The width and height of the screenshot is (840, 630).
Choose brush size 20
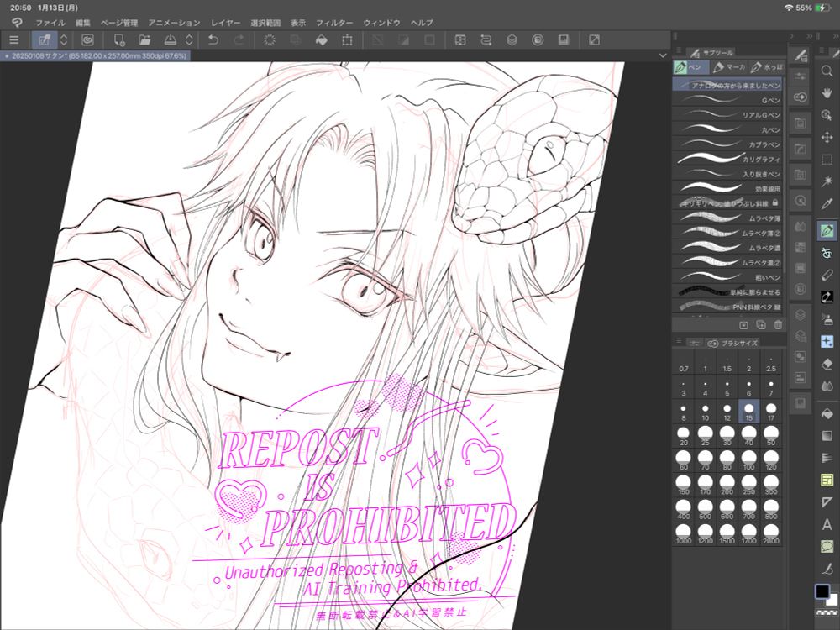click(684, 436)
